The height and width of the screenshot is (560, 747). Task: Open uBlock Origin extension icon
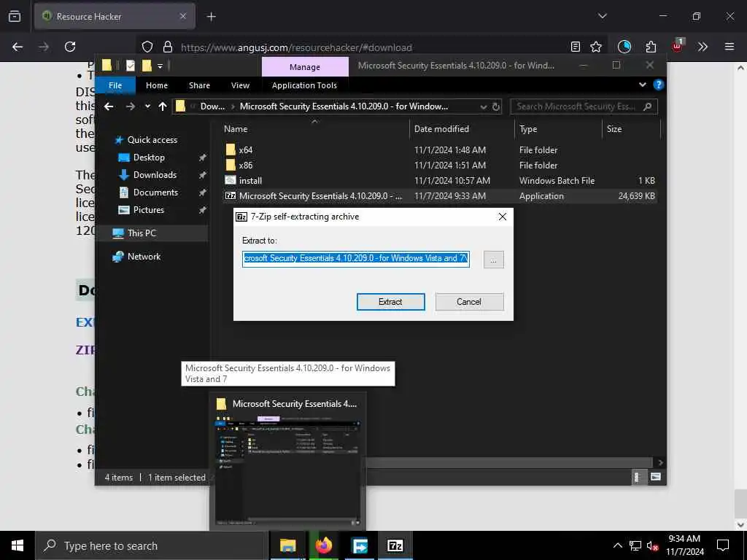pyautogui.click(x=677, y=46)
